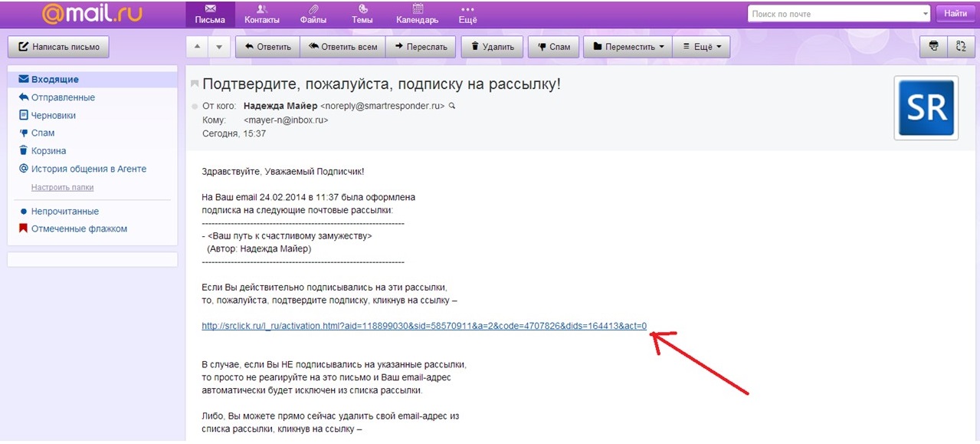The width and height of the screenshot is (980, 444).
Task: Click the SR sender avatar image
Action: [x=926, y=108]
